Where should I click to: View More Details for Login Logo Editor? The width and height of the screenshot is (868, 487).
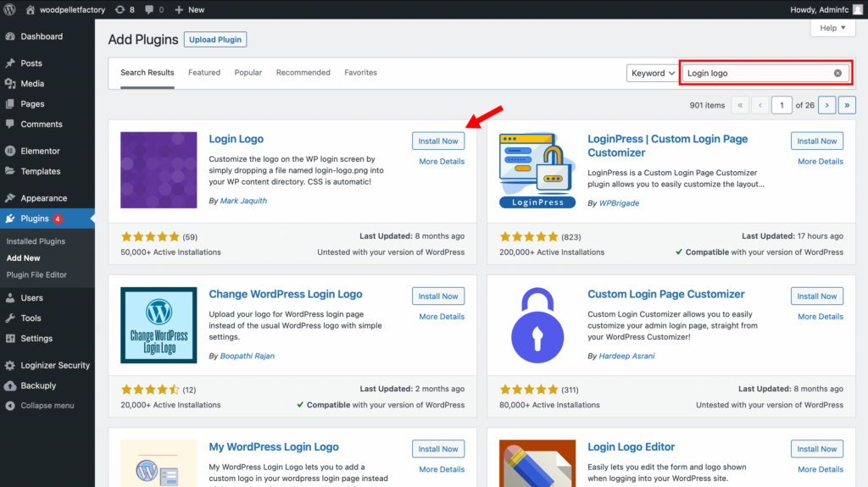pyautogui.click(x=821, y=469)
